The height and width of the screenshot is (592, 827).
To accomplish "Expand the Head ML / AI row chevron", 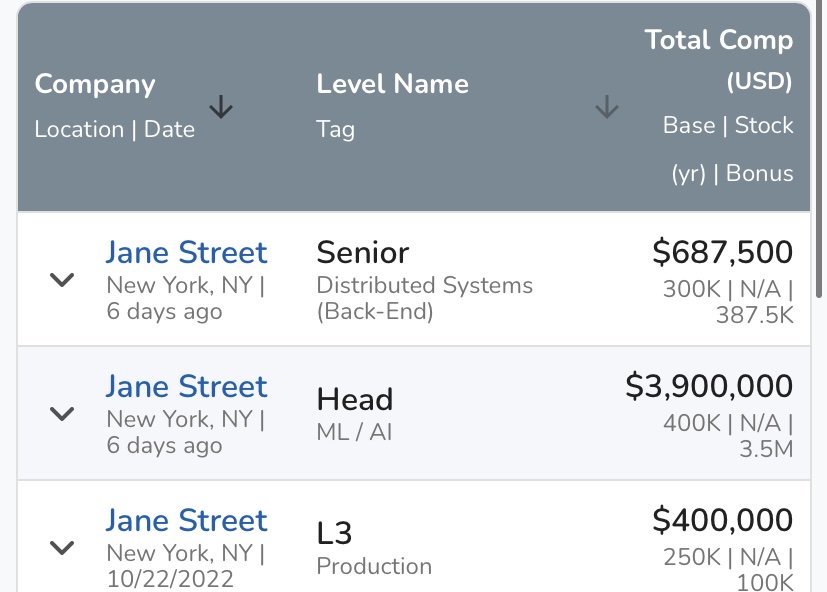I will coord(62,414).
